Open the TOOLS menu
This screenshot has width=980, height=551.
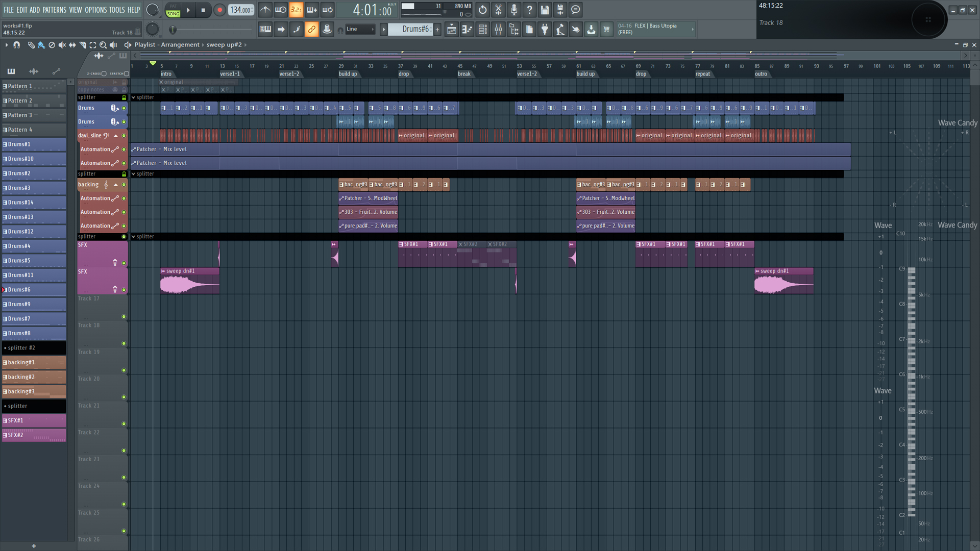pos(116,10)
